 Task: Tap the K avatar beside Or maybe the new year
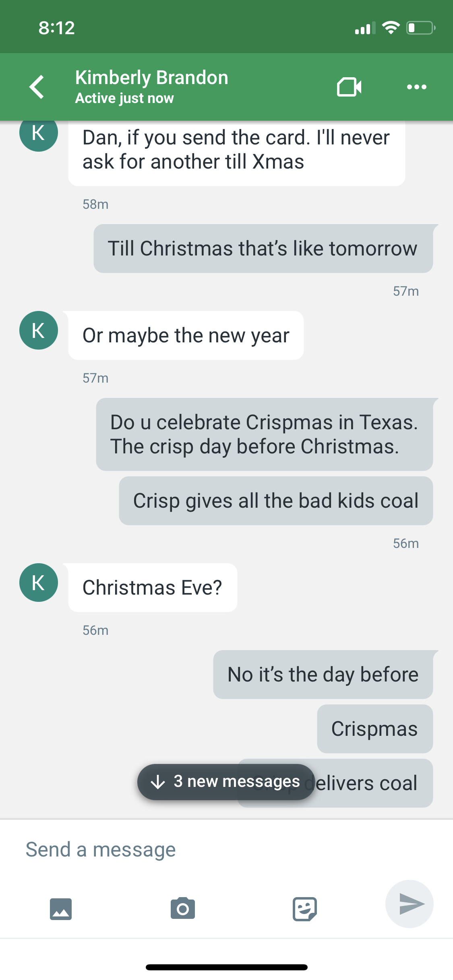click(39, 330)
